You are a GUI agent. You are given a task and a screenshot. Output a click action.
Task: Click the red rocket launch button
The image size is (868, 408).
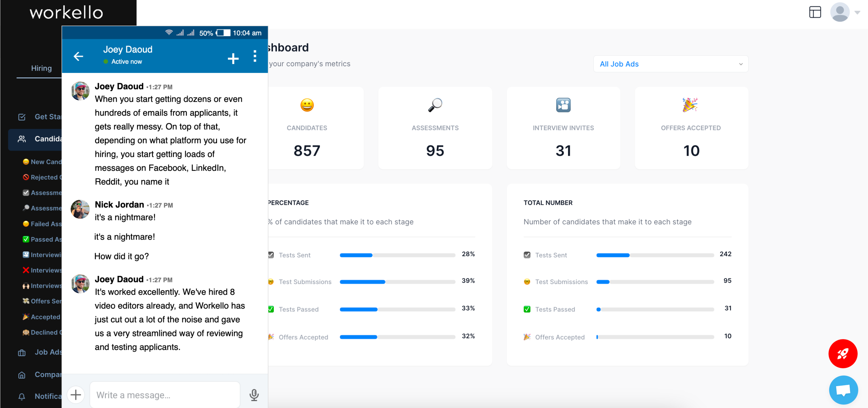point(843,353)
